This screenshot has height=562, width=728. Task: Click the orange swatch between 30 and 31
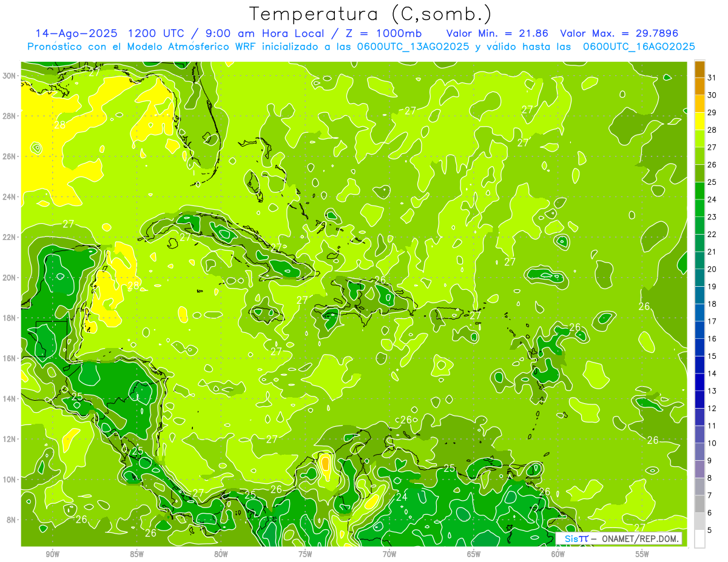click(699, 86)
